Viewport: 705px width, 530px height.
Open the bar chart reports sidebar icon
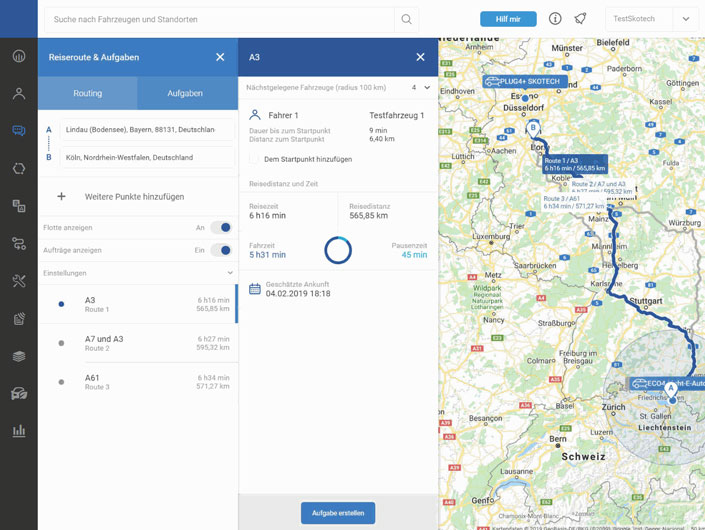point(19,431)
